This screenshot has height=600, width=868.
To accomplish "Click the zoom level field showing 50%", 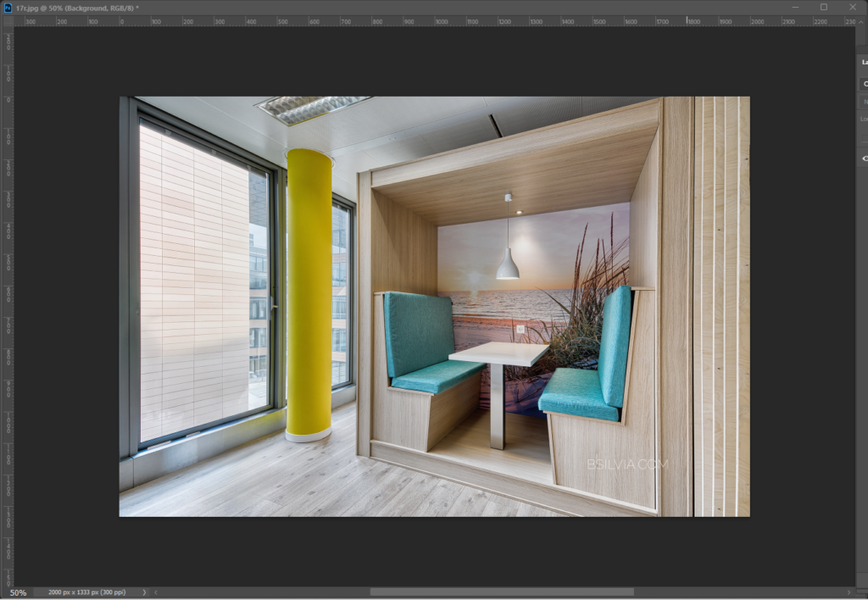I will tap(18, 592).
